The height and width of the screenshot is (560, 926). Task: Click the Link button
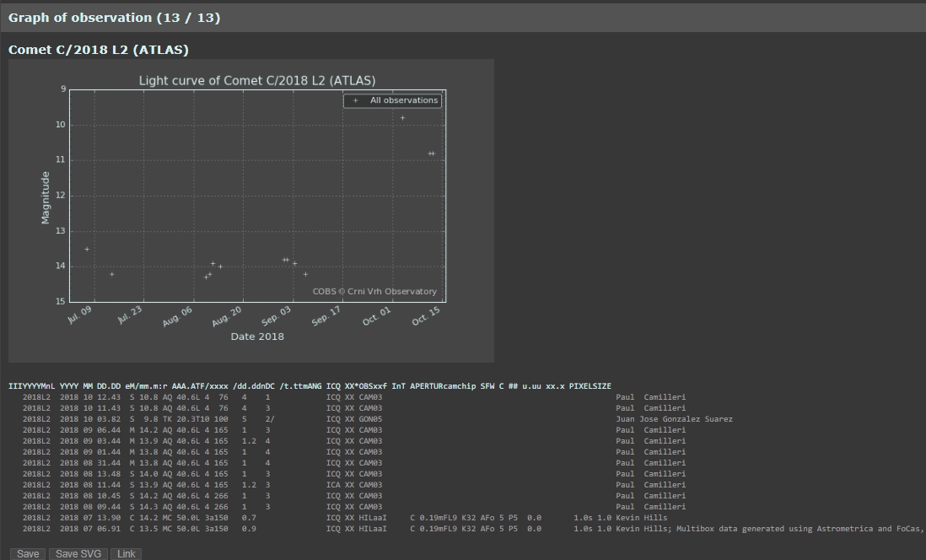127,554
